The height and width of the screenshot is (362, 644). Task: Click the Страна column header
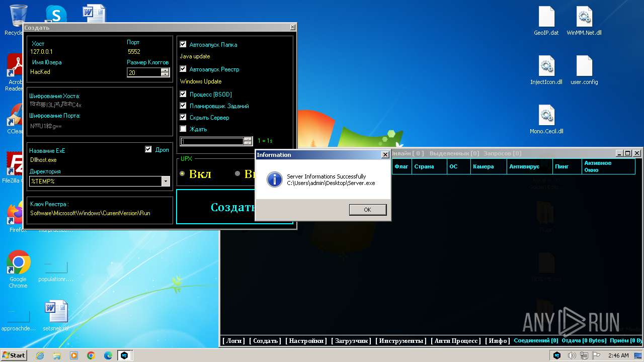coord(429,166)
